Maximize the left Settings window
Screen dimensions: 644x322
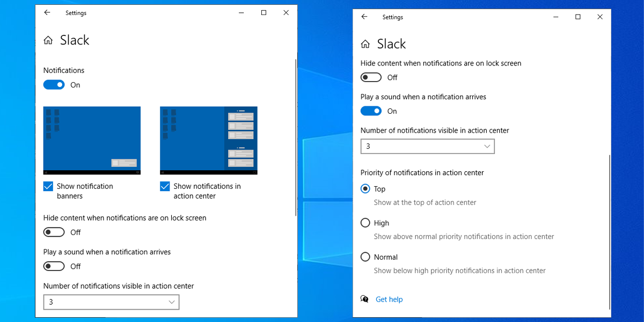[264, 13]
